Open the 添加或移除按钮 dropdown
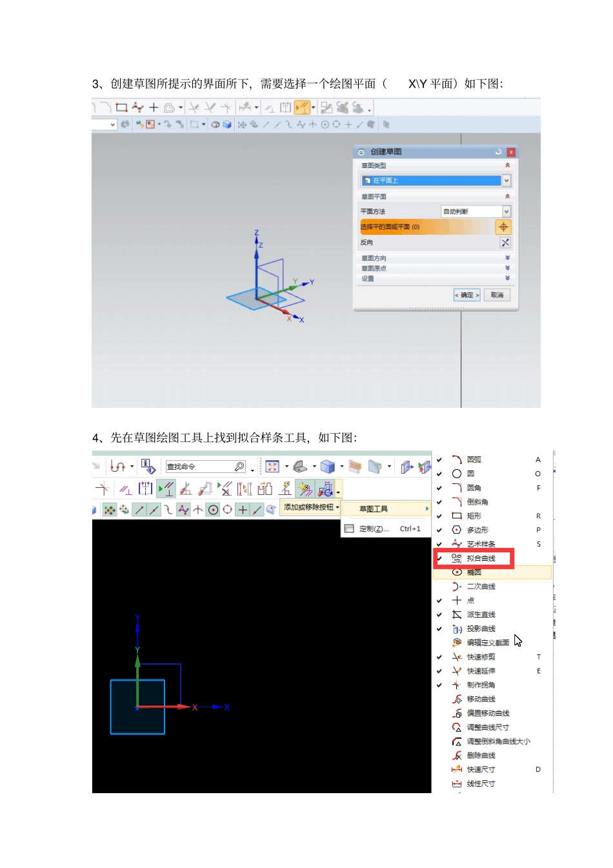The height and width of the screenshot is (868, 613). tap(311, 507)
